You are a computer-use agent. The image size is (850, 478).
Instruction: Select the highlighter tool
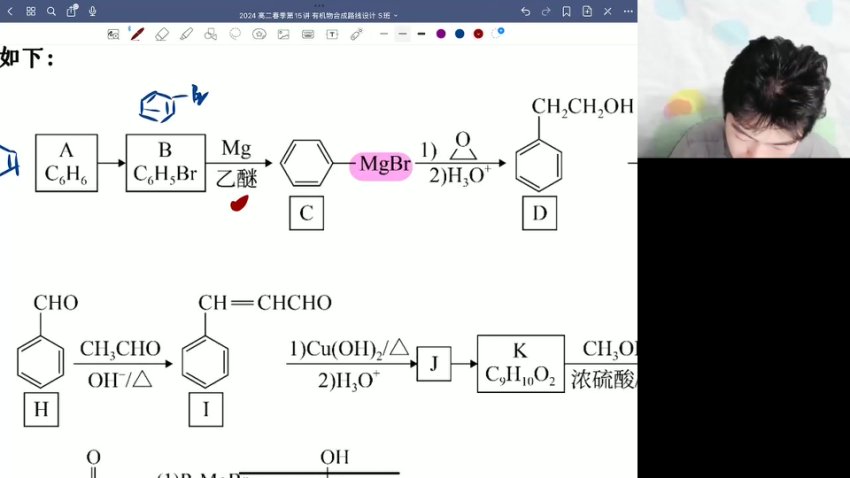point(186,33)
